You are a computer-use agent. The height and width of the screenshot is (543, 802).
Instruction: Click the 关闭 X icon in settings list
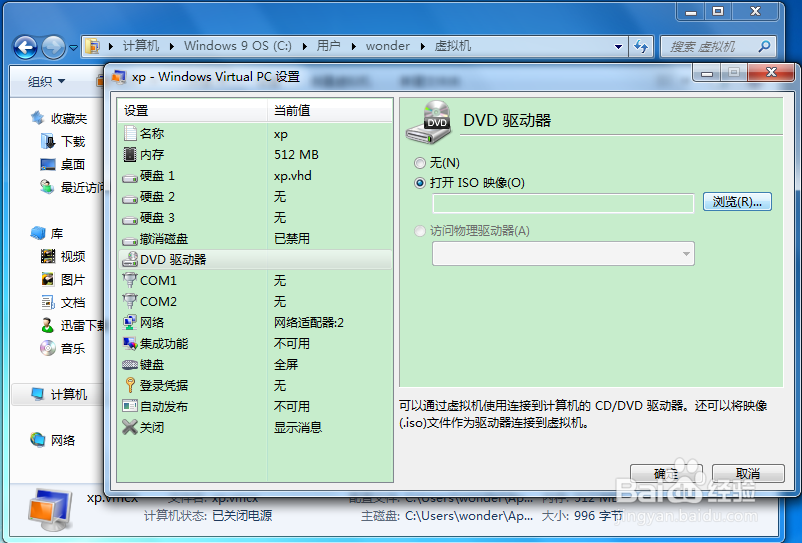click(130, 427)
